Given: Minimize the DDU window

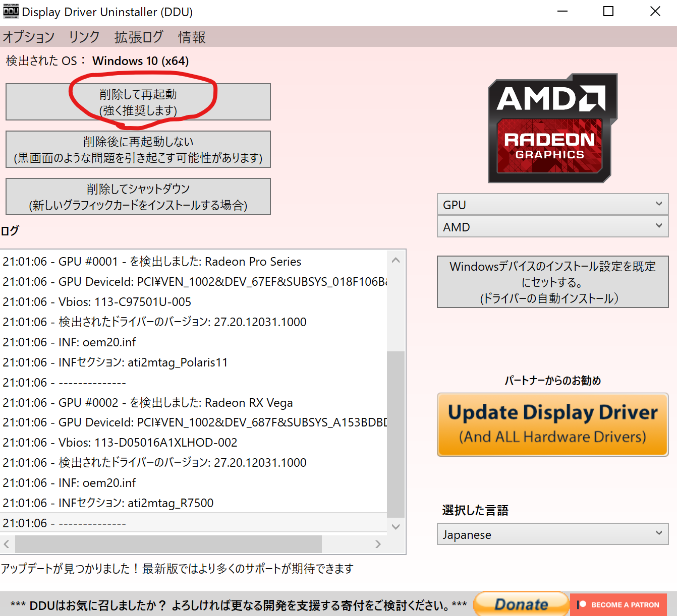Looking at the screenshot, I should tap(562, 11).
